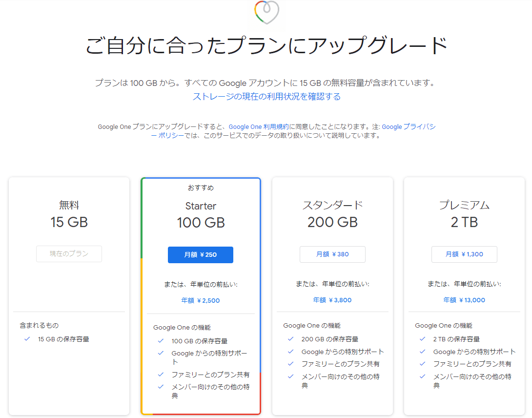Click the 無料 15 GB plan heading
This screenshot has width=532, height=418.
coord(69,215)
